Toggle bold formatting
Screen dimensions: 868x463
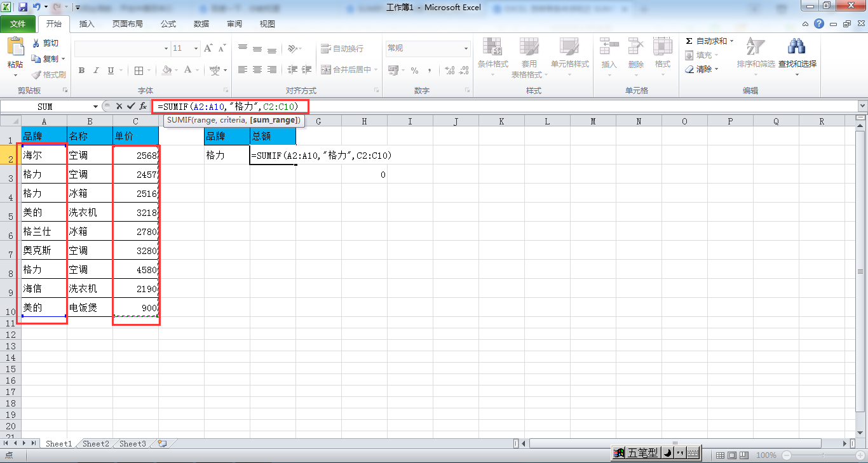tap(82, 70)
